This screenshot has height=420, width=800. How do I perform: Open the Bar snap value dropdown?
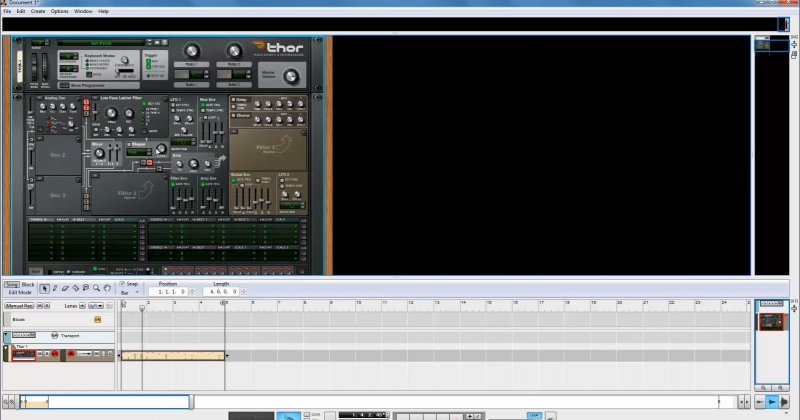(132, 293)
